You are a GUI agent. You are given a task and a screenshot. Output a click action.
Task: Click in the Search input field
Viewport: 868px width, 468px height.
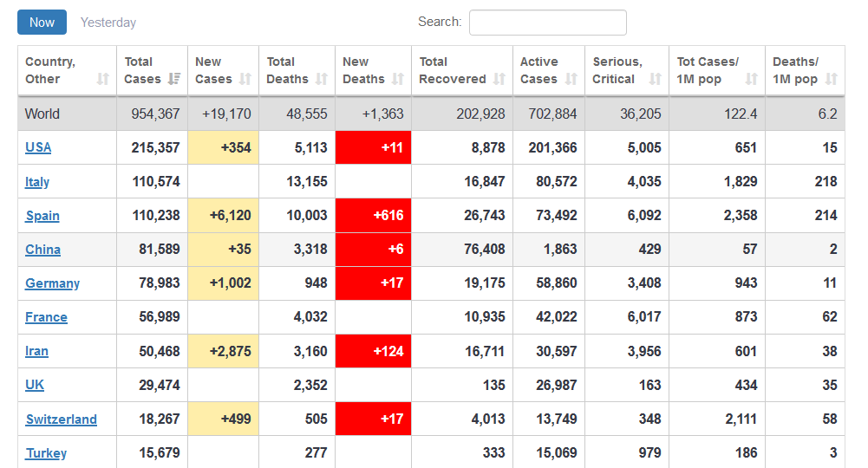tap(547, 23)
